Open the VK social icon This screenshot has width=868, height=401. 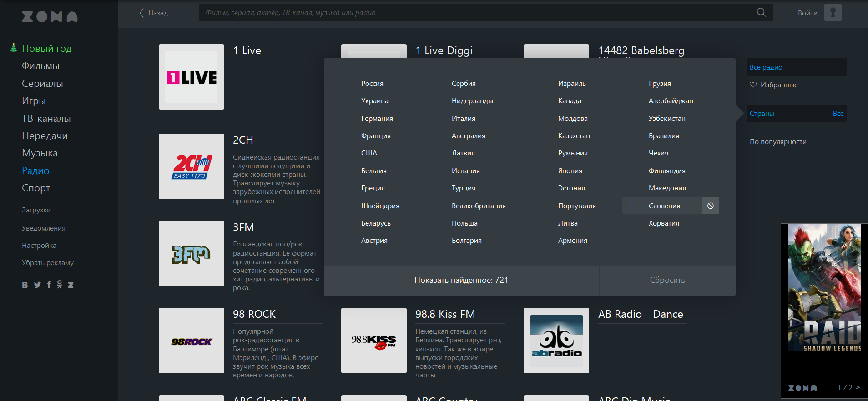point(25,285)
